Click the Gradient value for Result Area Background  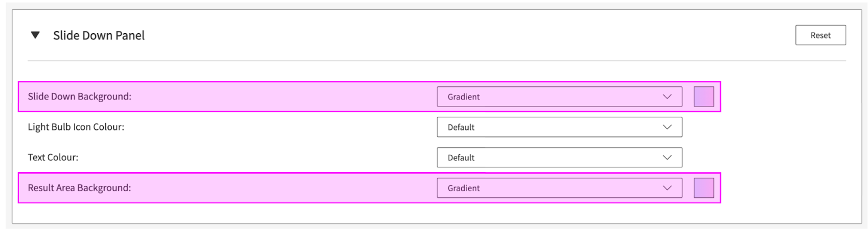point(464,188)
